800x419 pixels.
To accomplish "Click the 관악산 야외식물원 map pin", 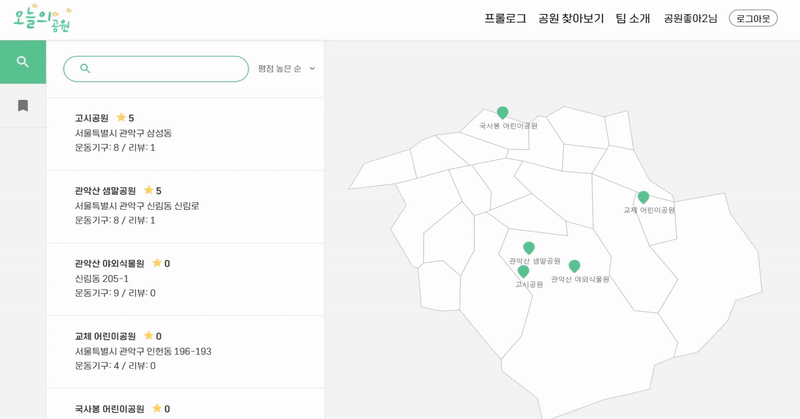I will click(574, 266).
